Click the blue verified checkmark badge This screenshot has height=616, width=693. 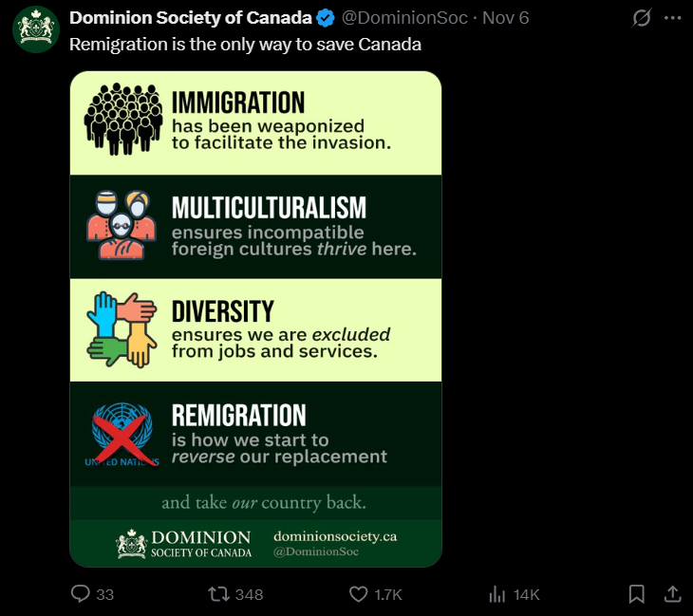(x=325, y=18)
